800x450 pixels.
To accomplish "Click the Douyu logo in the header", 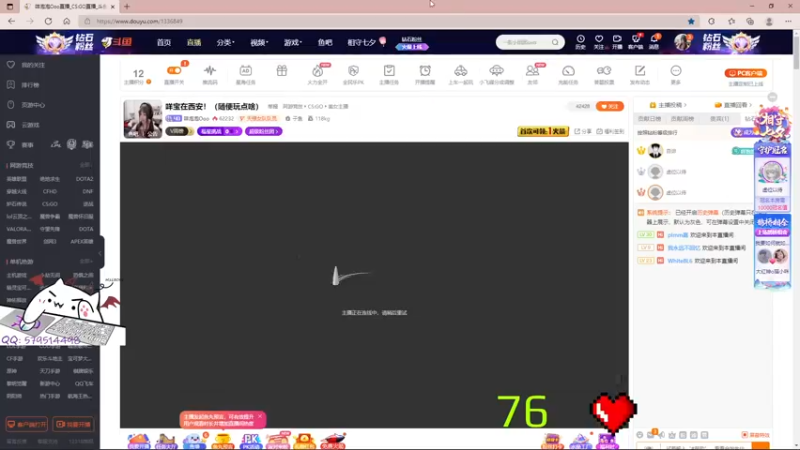I will click(x=117, y=42).
